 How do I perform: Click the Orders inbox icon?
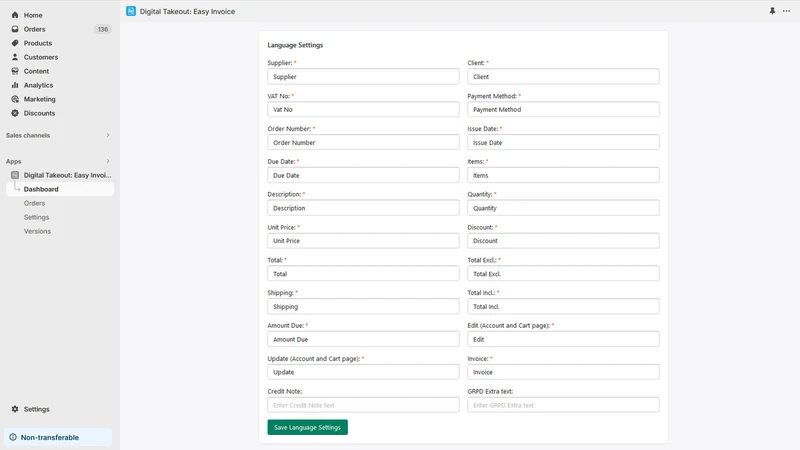pyautogui.click(x=15, y=29)
